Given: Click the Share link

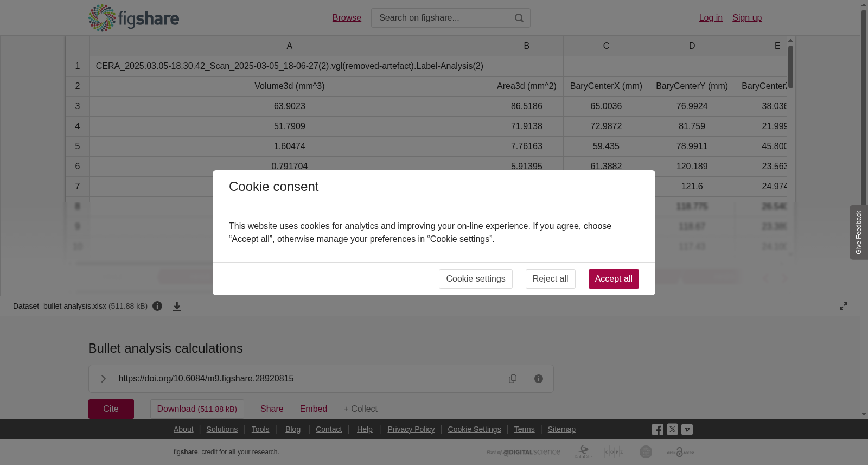Looking at the screenshot, I should (272, 409).
